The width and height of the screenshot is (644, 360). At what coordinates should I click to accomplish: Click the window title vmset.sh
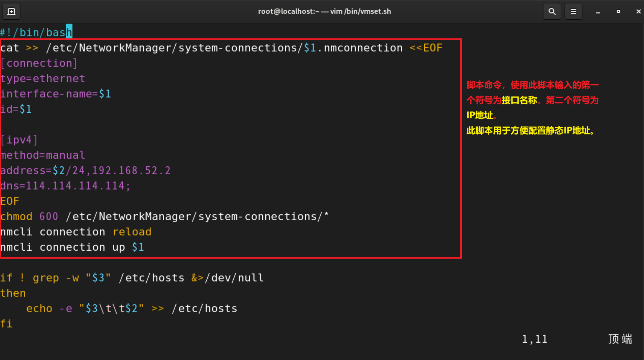pyautogui.click(x=324, y=11)
